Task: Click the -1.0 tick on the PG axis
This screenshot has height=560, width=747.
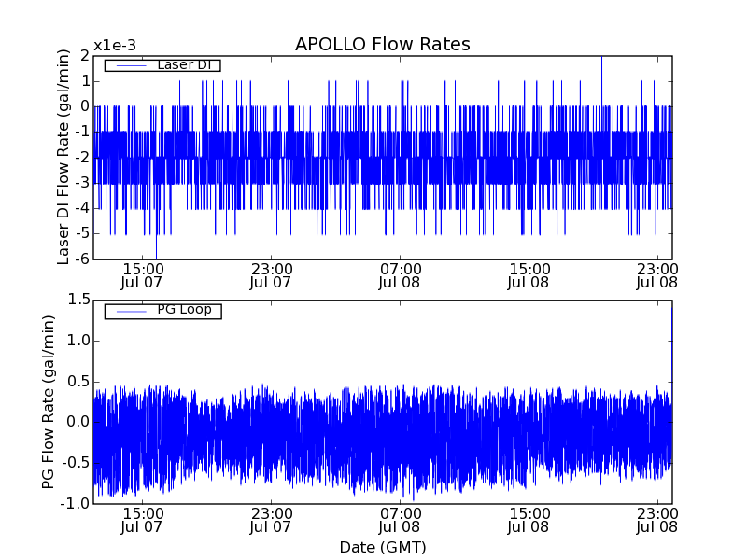Action: point(76,503)
